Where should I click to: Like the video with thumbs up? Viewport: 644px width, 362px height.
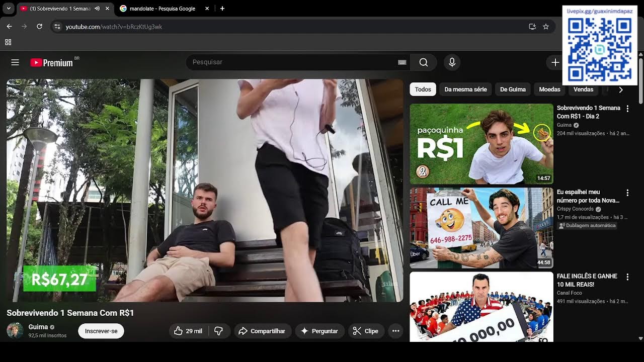coord(188,331)
